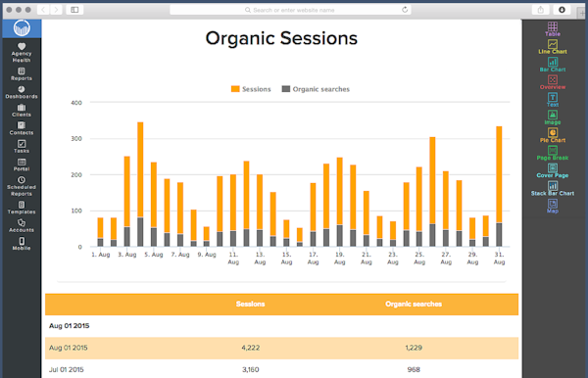
Task: Click the 31. Aug chart bar
Action: coord(499,187)
